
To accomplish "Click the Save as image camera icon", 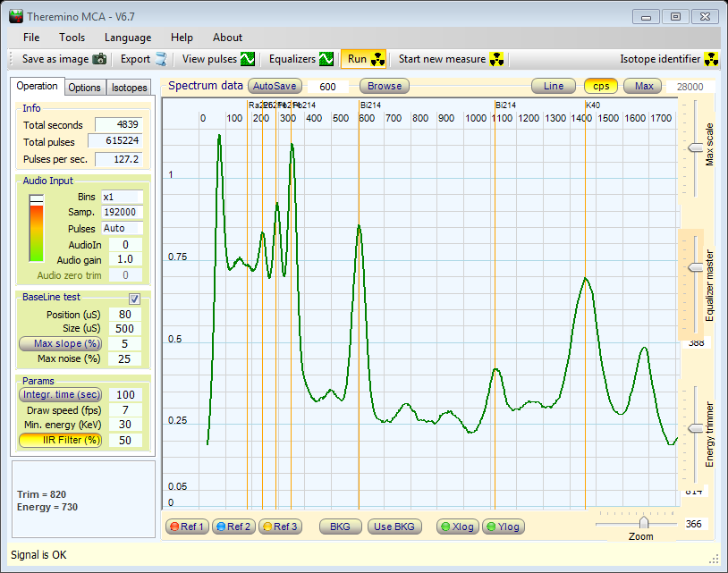I will 99,60.
